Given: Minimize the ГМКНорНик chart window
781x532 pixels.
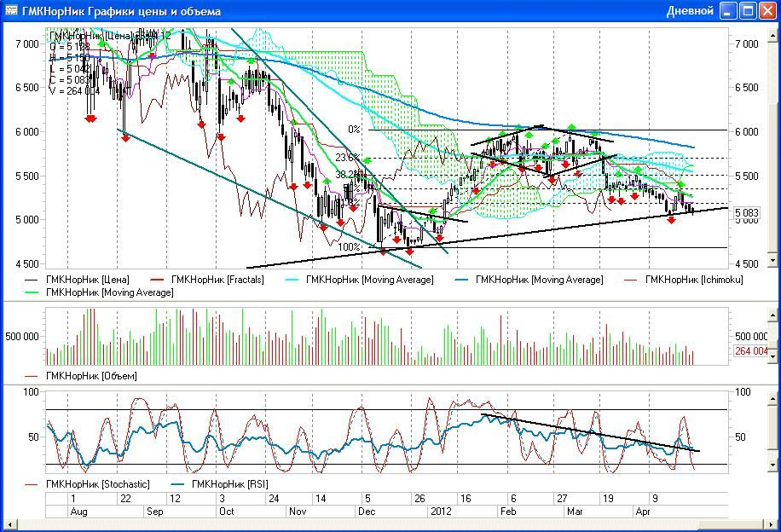Looking at the screenshot, I should coord(728,10).
